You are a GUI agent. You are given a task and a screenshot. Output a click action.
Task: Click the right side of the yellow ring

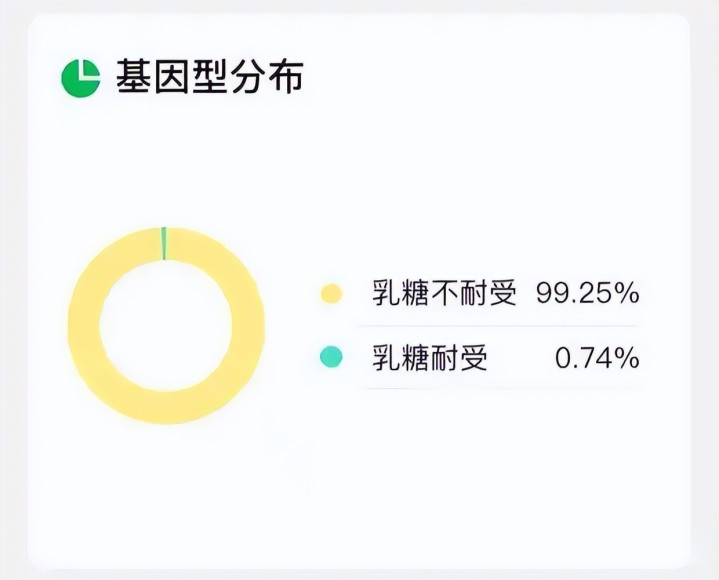click(x=248, y=326)
